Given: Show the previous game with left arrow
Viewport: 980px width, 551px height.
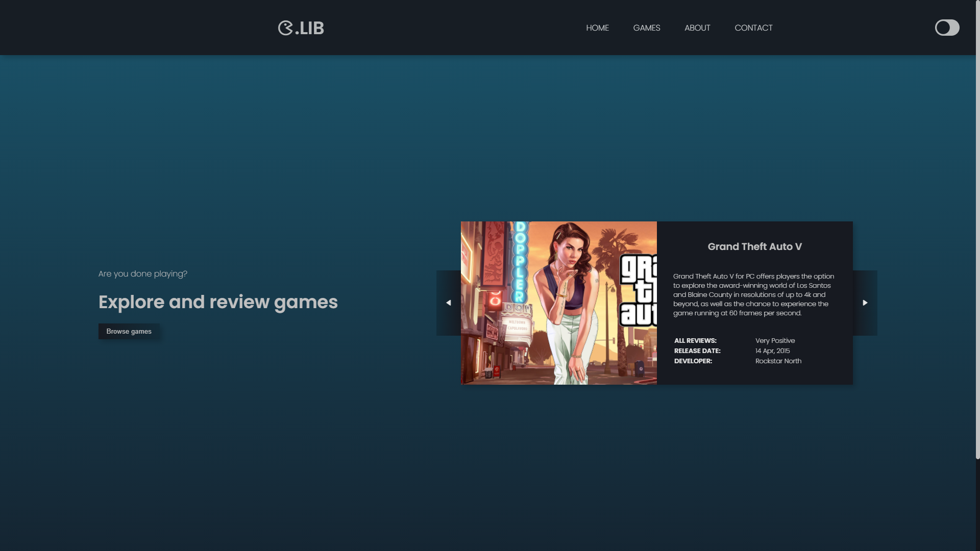Looking at the screenshot, I should [x=449, y=303].
